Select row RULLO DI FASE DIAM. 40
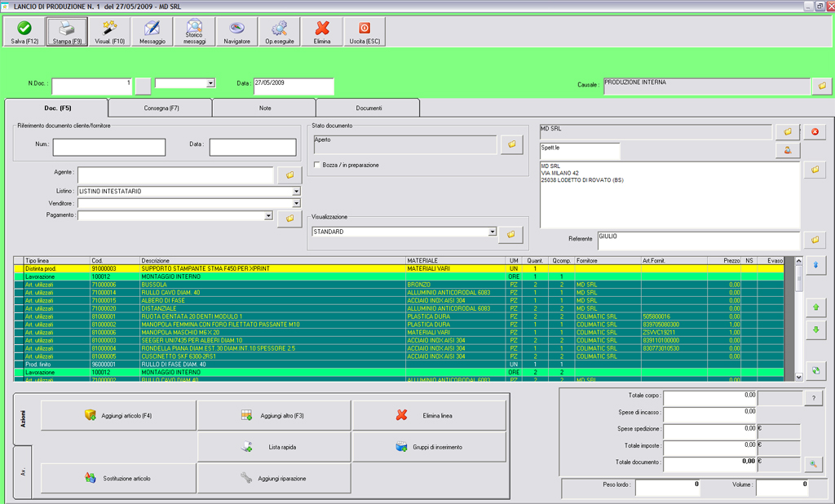Screen dimensions: 835x504 coord(399,365)
